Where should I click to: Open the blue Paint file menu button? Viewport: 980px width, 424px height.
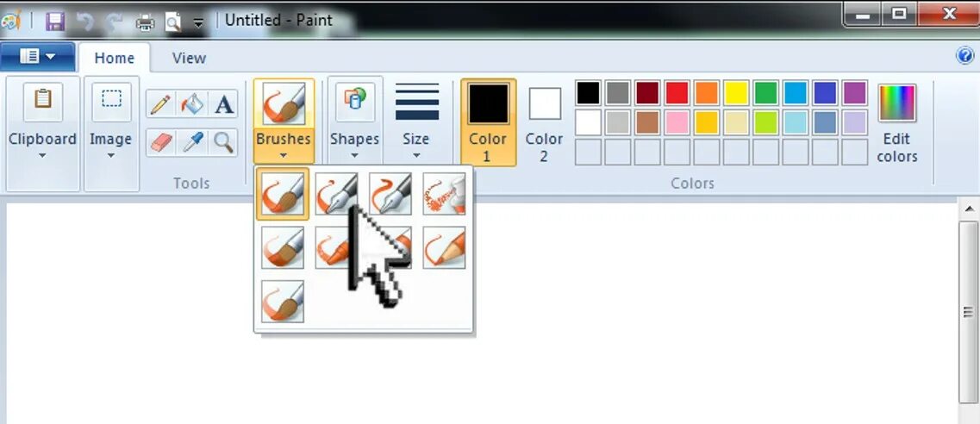point(38,57)
